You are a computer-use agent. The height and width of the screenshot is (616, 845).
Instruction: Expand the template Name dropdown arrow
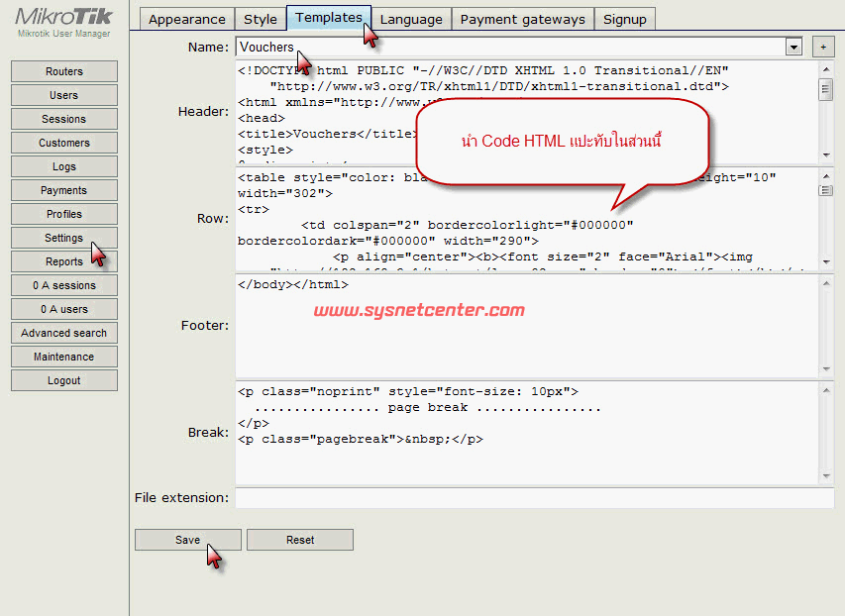793,48
